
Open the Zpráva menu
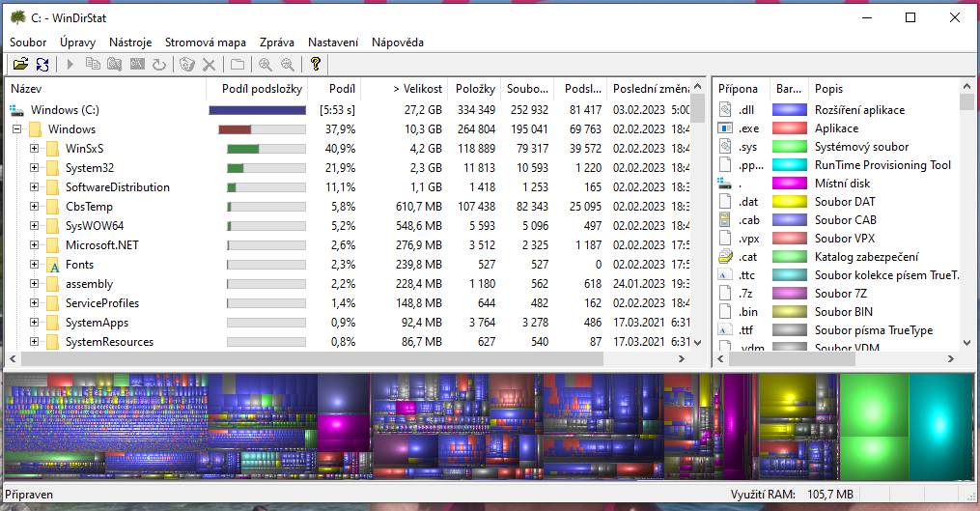[x=277, y=43]
